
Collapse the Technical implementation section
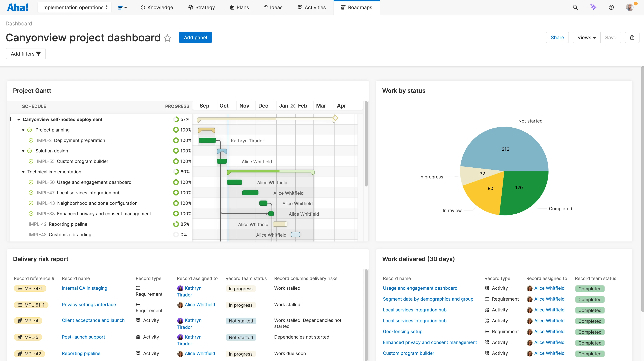[23, 172]
